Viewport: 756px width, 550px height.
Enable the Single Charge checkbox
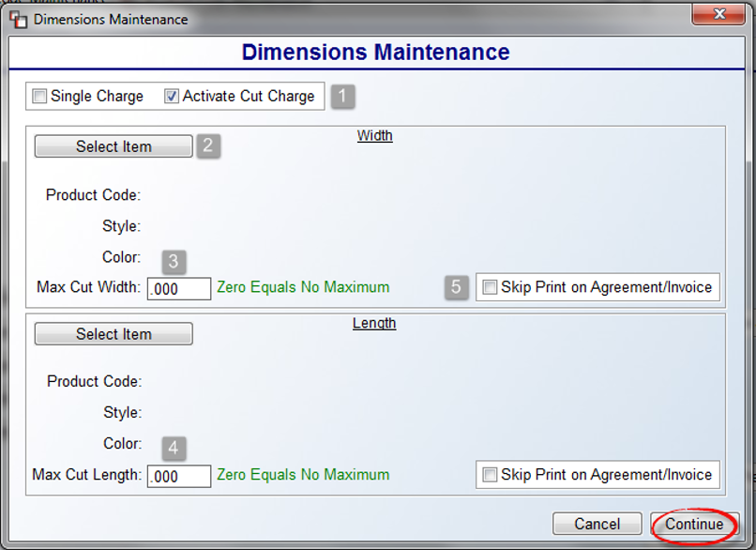pos(39,96)
